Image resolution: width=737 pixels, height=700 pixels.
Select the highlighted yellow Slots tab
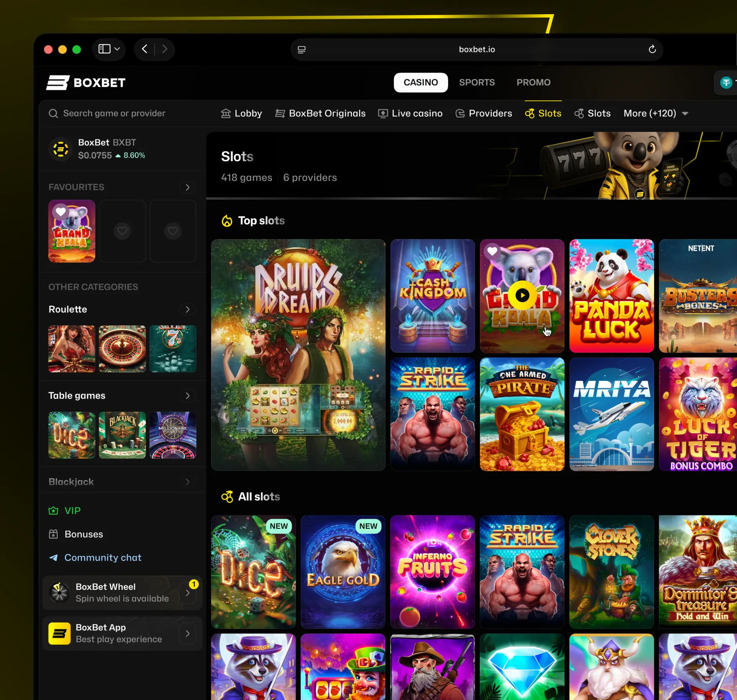pyautogui.click(x=543, y=113)
